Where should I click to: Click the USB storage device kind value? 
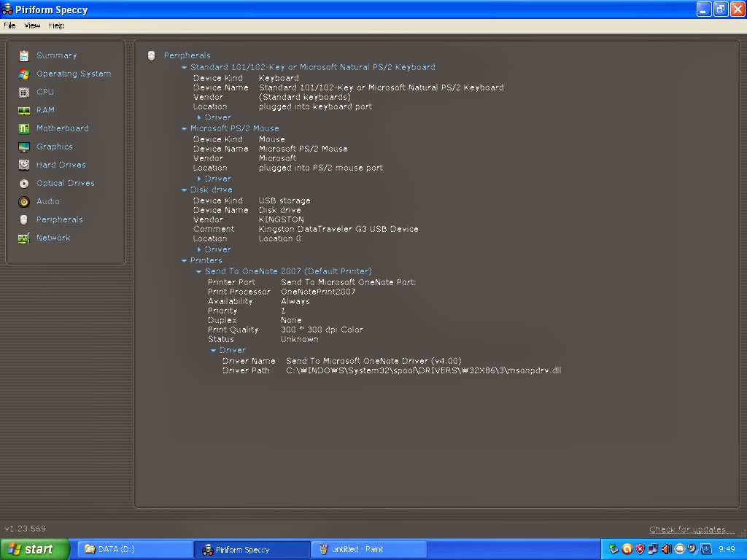(285, 201)
